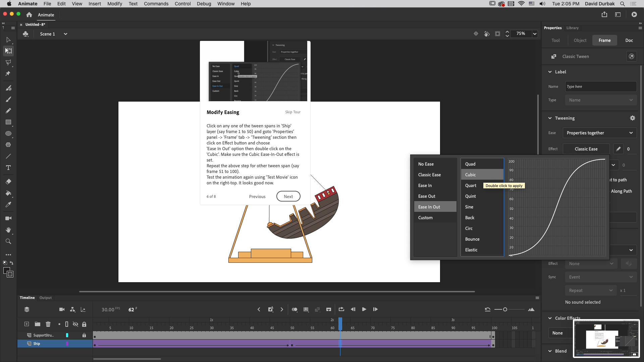
Task: Collapse the Tweening section
Action: click(x=550, y=118)
